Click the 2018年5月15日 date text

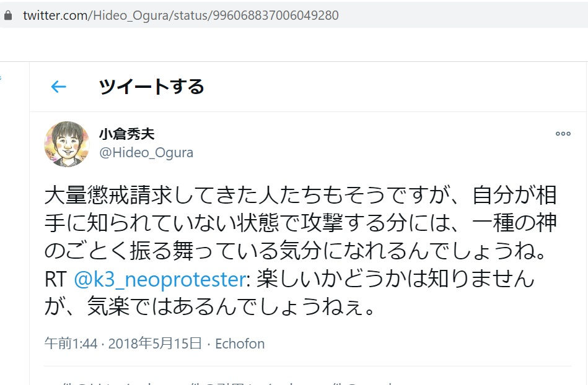[x=155, y=344]
